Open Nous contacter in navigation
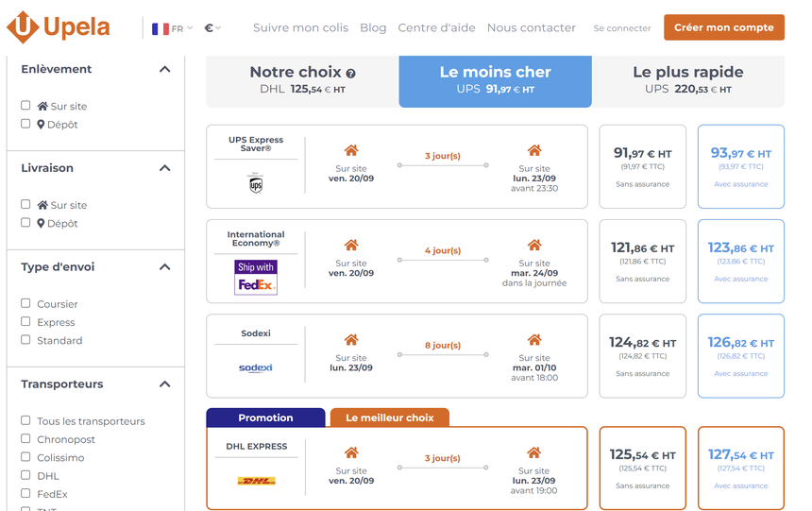The width and height of the screenshot is (812, 511). [532, 28]
